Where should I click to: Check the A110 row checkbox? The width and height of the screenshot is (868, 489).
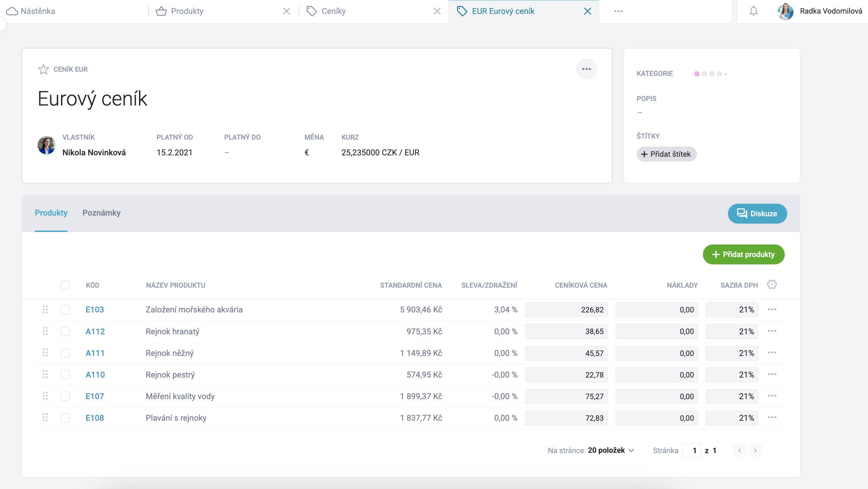(x=65, y=374)
